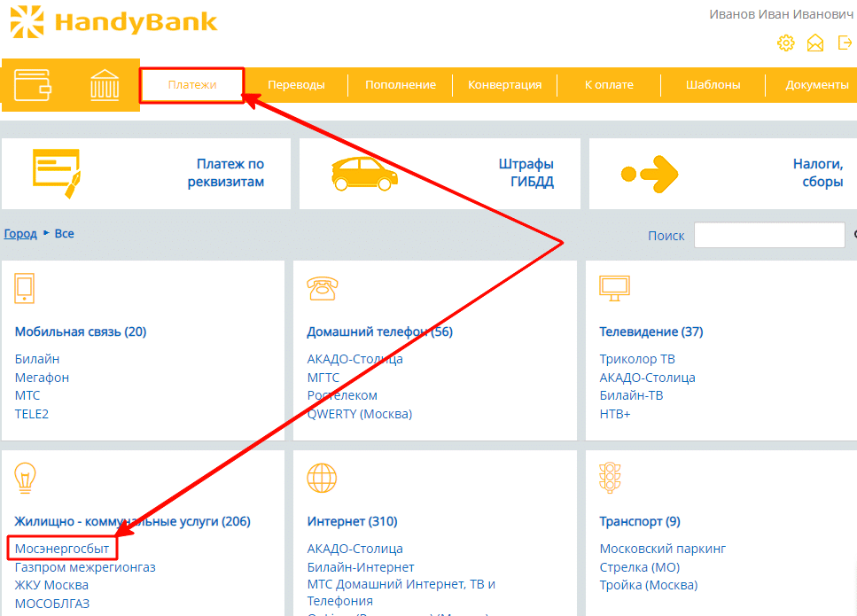Viewport: 857px width, 616px height.
Task: Select МТС mobile provider
Action: click(27, 395)
